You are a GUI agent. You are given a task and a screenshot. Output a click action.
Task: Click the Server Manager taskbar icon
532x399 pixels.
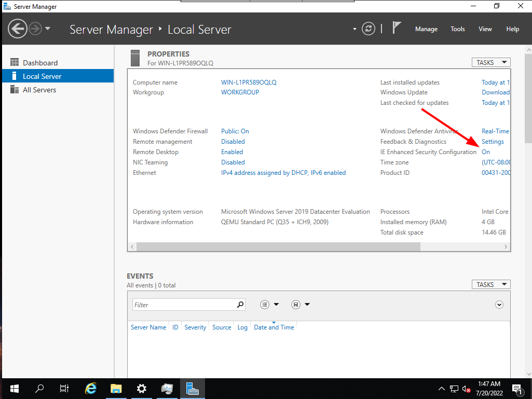point(193,389)
